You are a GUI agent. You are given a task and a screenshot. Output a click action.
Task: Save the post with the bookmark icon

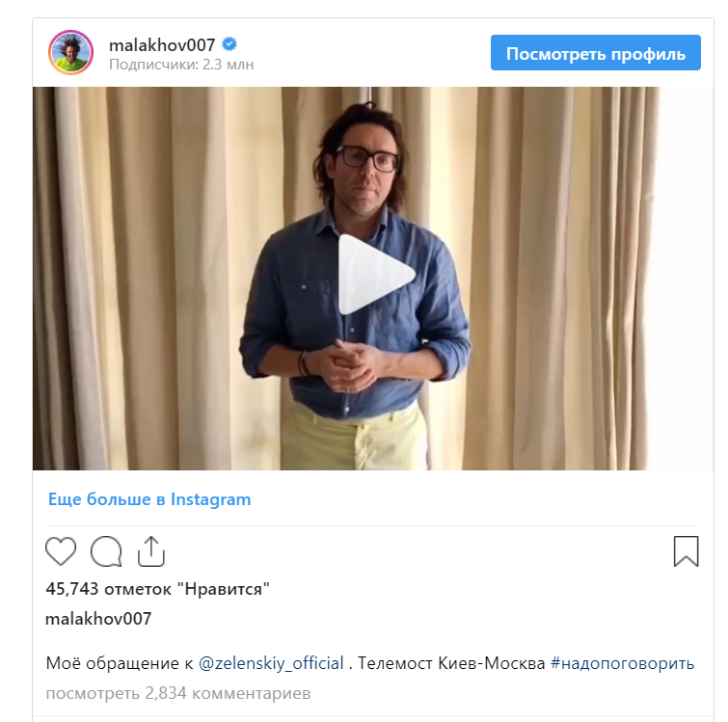pyautogui.click(x=686, y=551)
